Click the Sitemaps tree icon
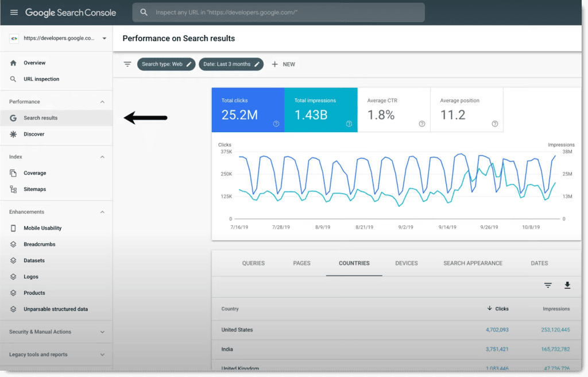Screen dimensions: 588x377 pyautogui.click(x=13, y=189)
